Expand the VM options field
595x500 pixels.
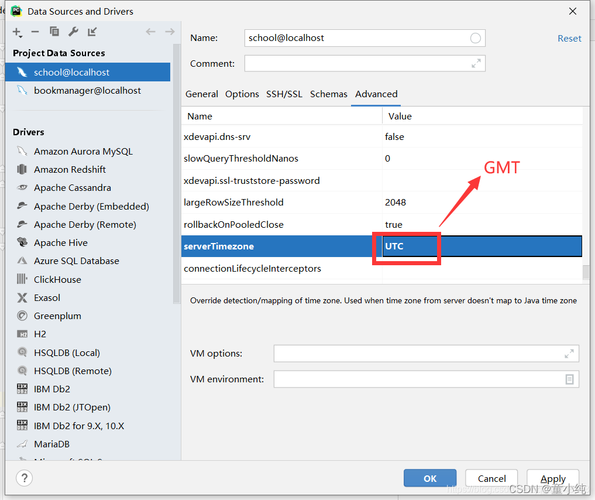(x=569, y=354)
